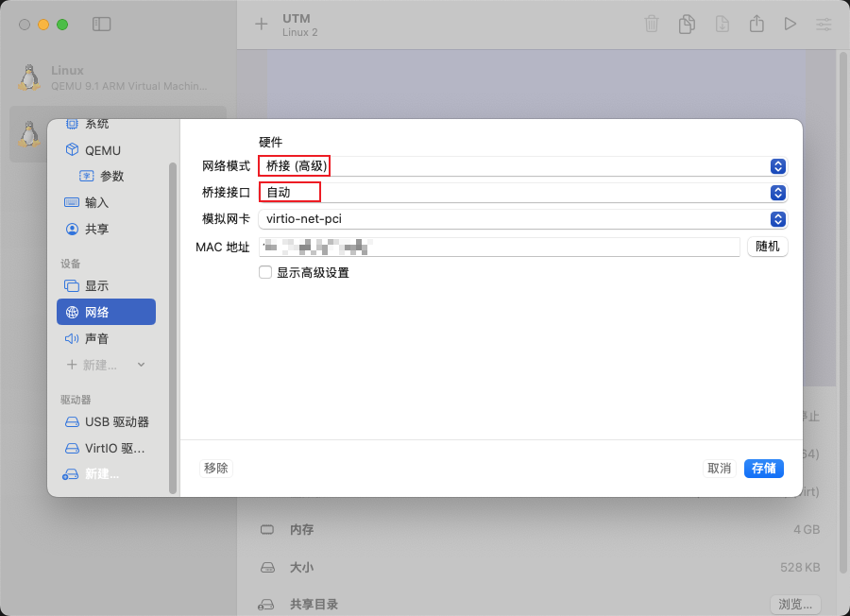This screenshot has width=850, height=616.
Task: Select the USB 驱动器 drive icon
Action: click(107, 422)
